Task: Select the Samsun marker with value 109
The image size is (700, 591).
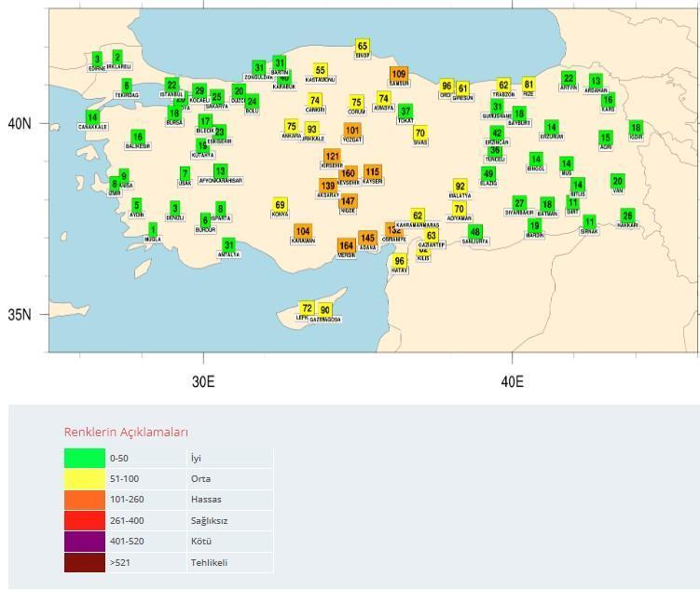Action: pyautogui.click(x=399, y=74)
